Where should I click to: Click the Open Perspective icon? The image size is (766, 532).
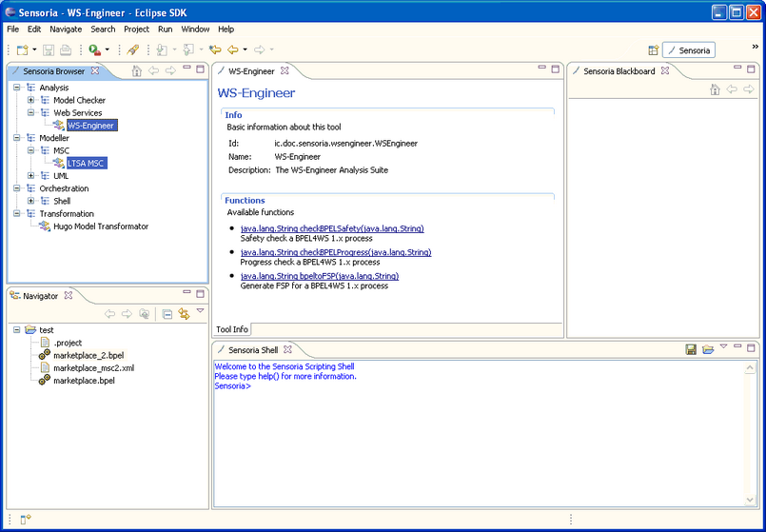[x=653, y=50]
